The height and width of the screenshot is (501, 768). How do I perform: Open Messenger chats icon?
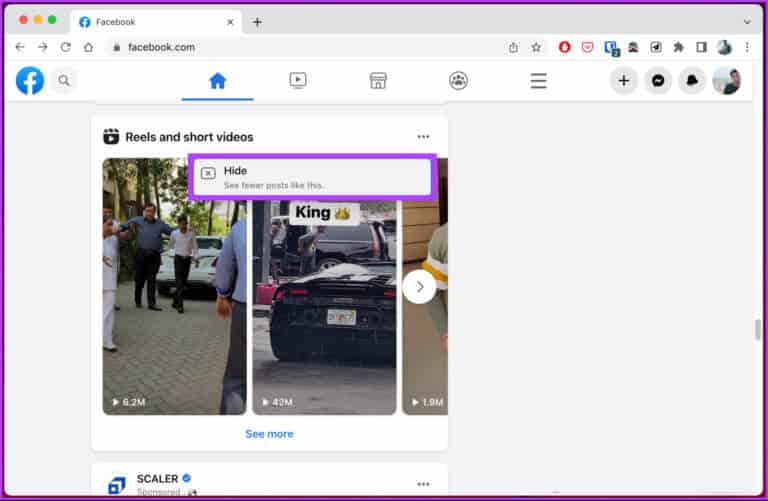click(658, 81)
